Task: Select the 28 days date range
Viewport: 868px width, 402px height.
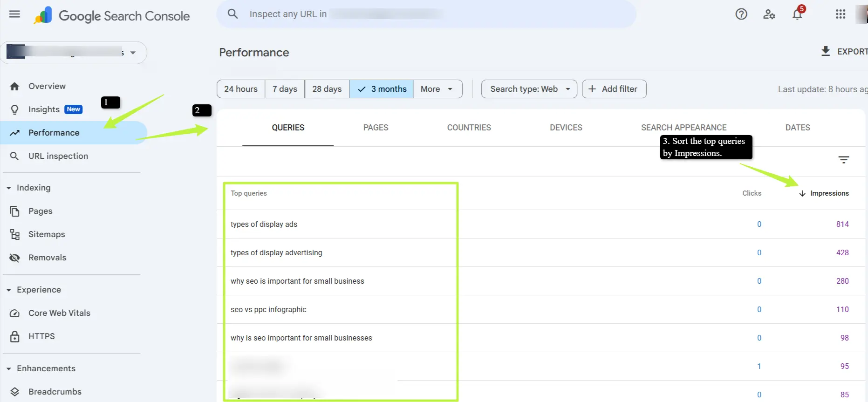Action: (x=327, y=89)
